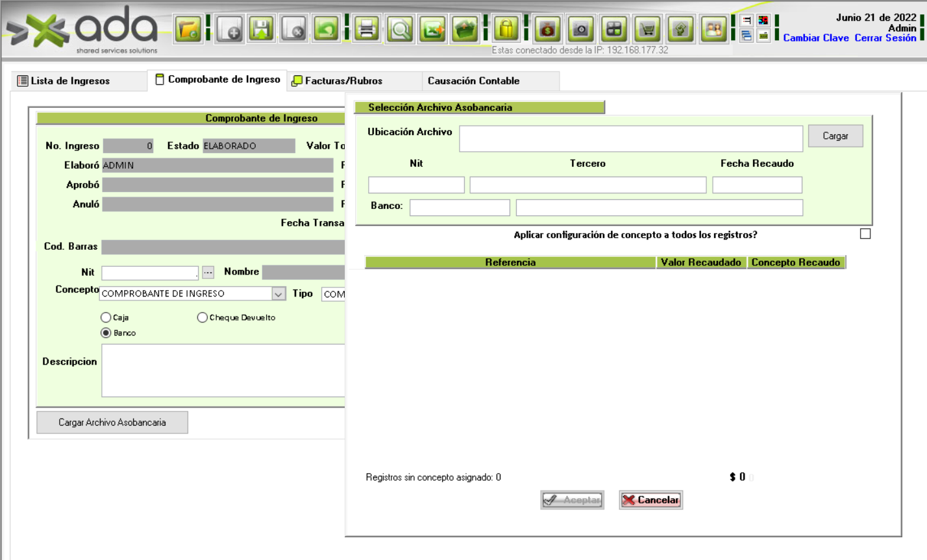
Task: Click the Cerrar Sesión link
Action: (x=885, y=38)
